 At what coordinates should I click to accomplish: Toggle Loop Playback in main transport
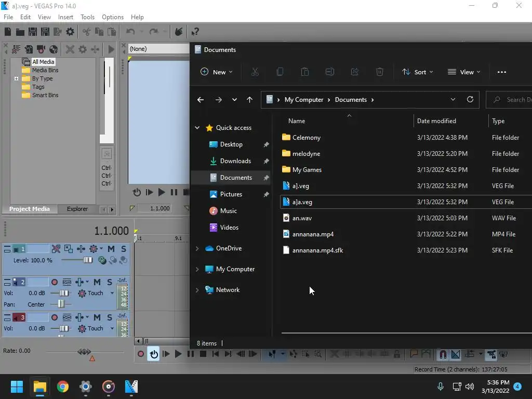point(154,354)
